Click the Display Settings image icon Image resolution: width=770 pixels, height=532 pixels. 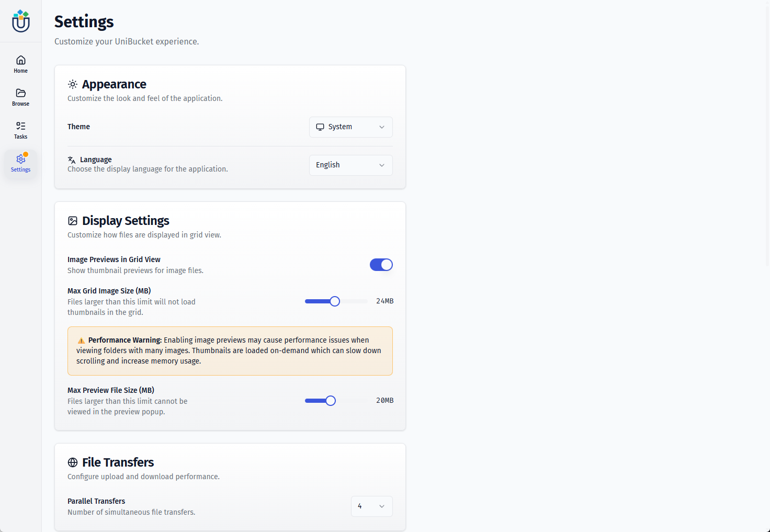click(73, 221)
